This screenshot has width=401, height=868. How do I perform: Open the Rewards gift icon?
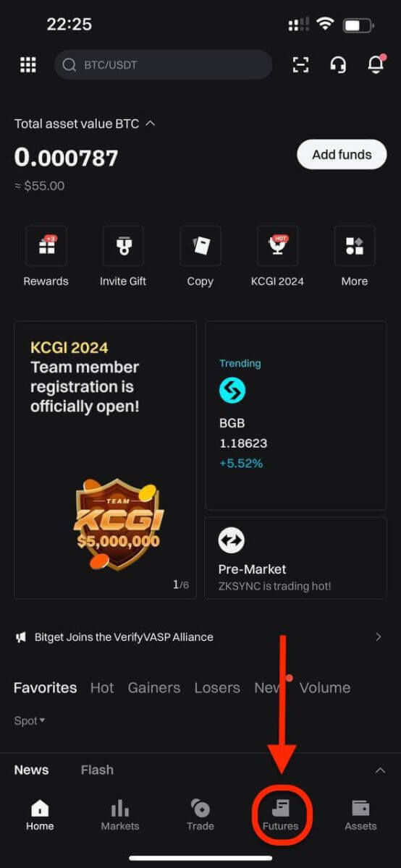(46, 246)
